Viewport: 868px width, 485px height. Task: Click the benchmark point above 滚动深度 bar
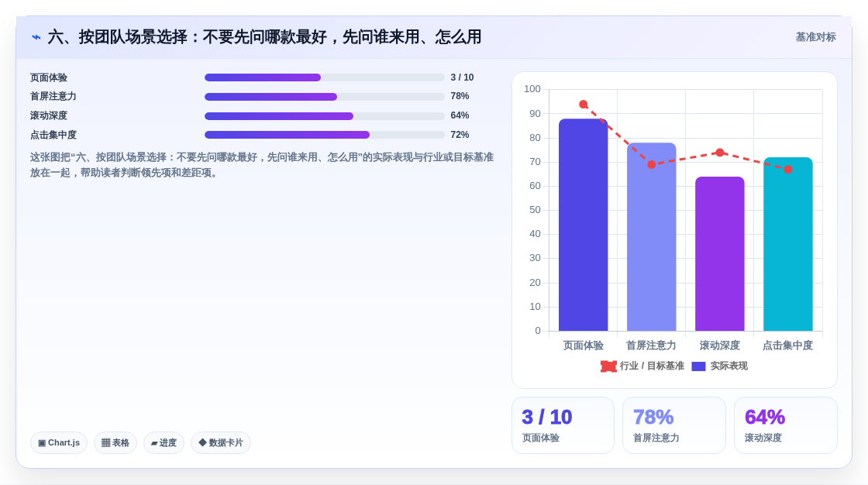coord(720,153)
